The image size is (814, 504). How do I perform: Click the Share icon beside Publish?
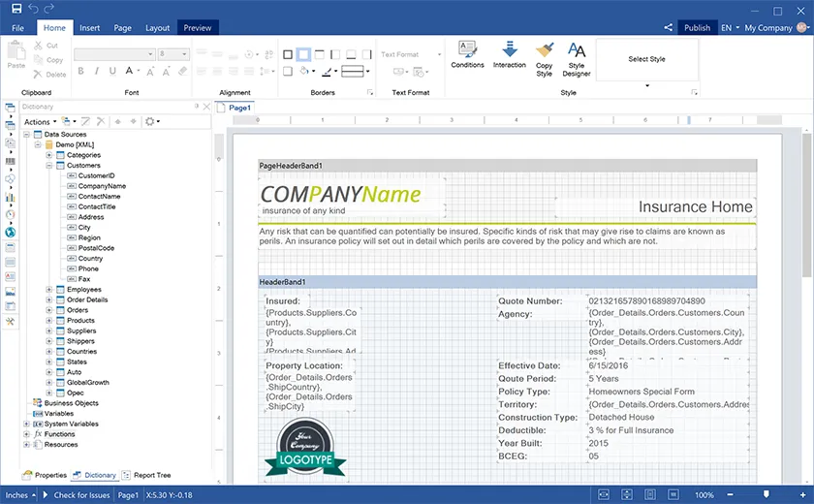click(x=669, y=28)
